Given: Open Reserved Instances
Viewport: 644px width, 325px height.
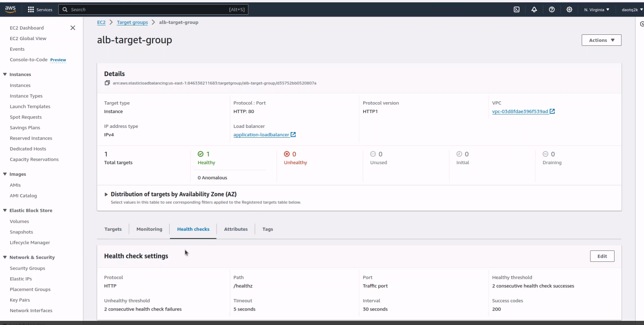Looking at the screenshot, I should 31,138.
